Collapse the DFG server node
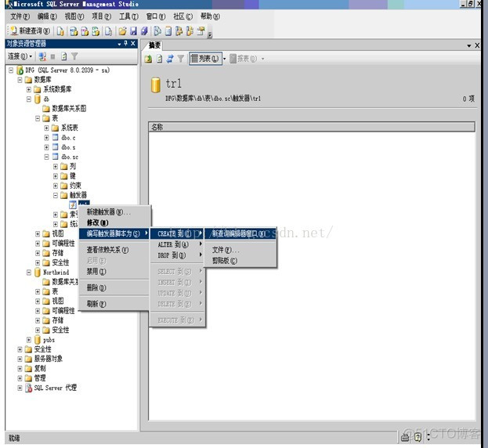This screenshot has width=488, height=448. [11, 70]
